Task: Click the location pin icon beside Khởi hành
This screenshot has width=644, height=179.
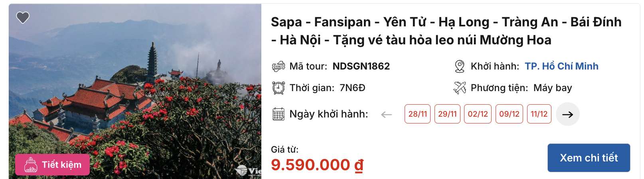Action: 460,66
